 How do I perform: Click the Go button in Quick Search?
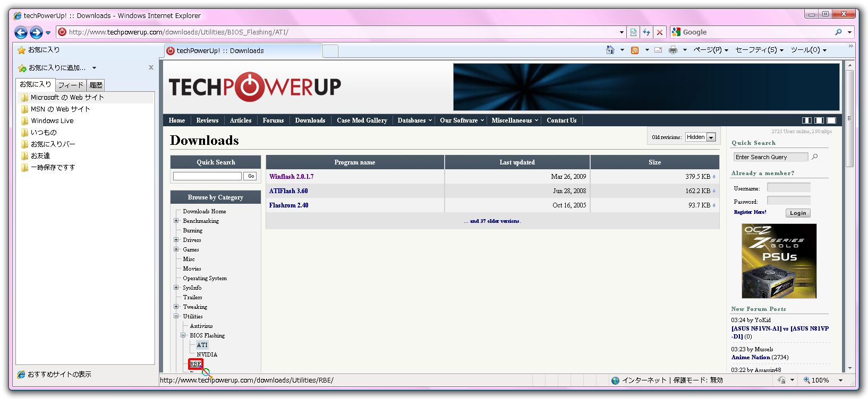click(x=251, y=176)
